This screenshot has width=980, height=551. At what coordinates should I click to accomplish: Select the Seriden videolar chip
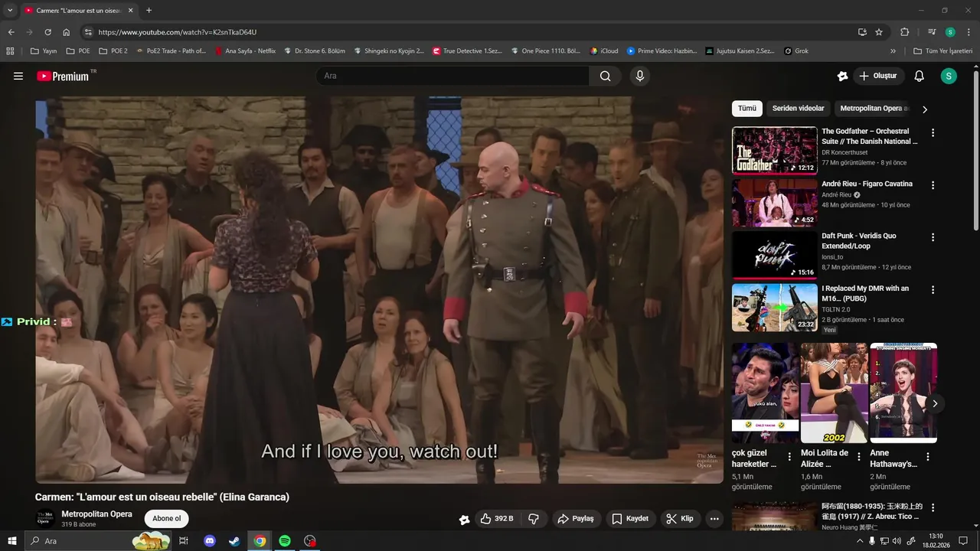coord(798,109)
